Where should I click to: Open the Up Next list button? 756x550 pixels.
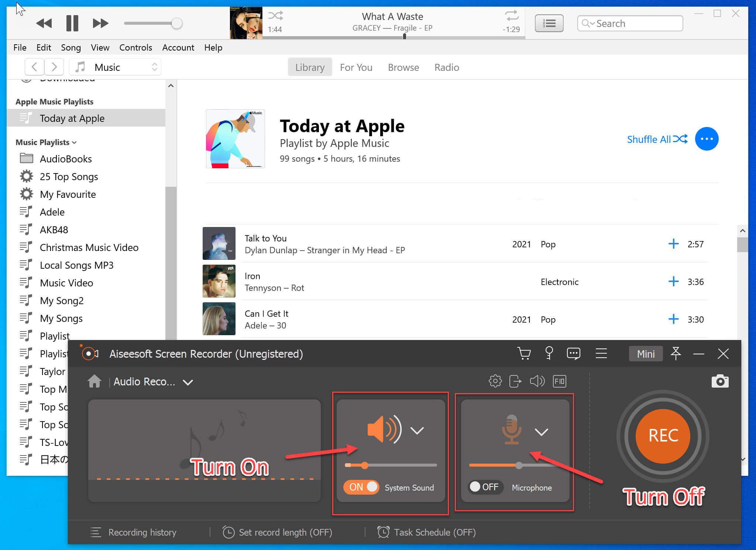(549, 23)
